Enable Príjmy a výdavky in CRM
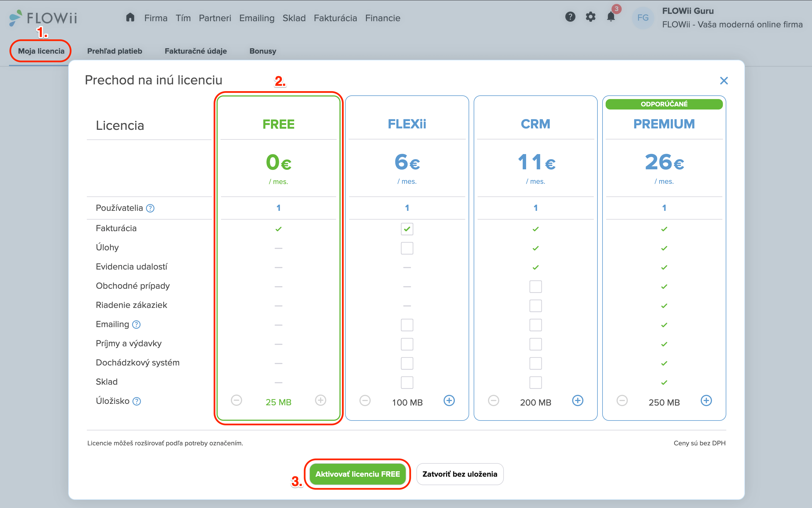Viewport: 812px width, 508px height. (x=535, y=344)
